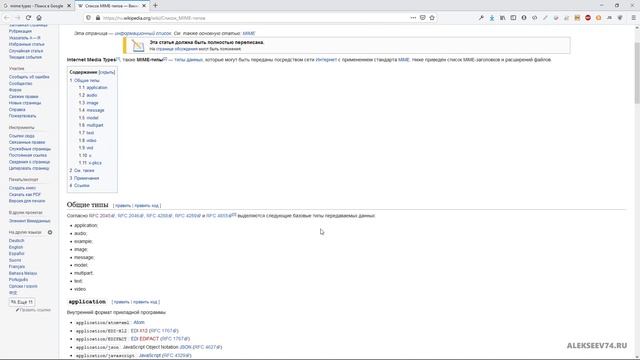Select the Wikipedia Список MIME-типов tab
640x360 pixels.
111,6
